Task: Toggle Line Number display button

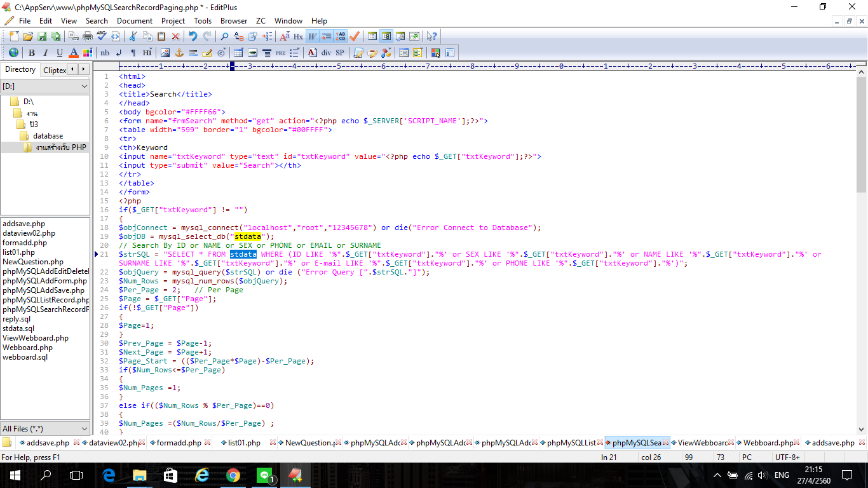Action: [341, 36]
